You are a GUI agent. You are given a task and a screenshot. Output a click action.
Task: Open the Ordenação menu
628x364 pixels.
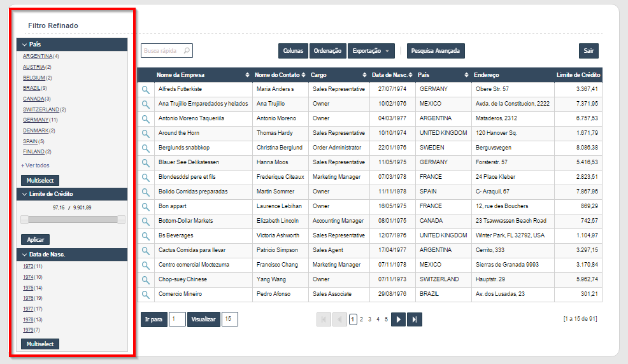point(328,51)
